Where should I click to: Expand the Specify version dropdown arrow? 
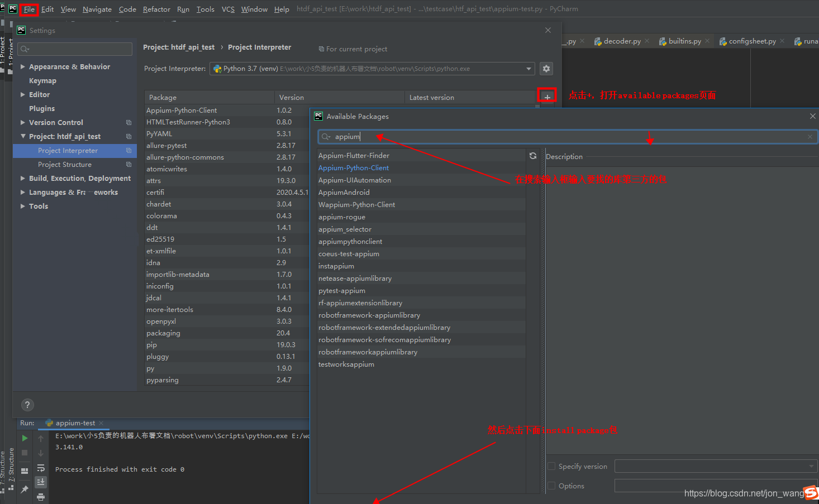(x=811, y=465)
